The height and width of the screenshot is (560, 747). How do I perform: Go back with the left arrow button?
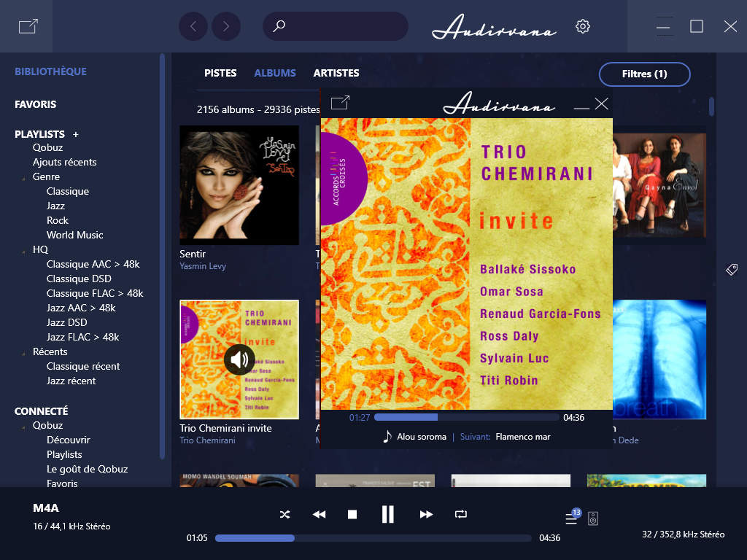click(x=193, y=26)
